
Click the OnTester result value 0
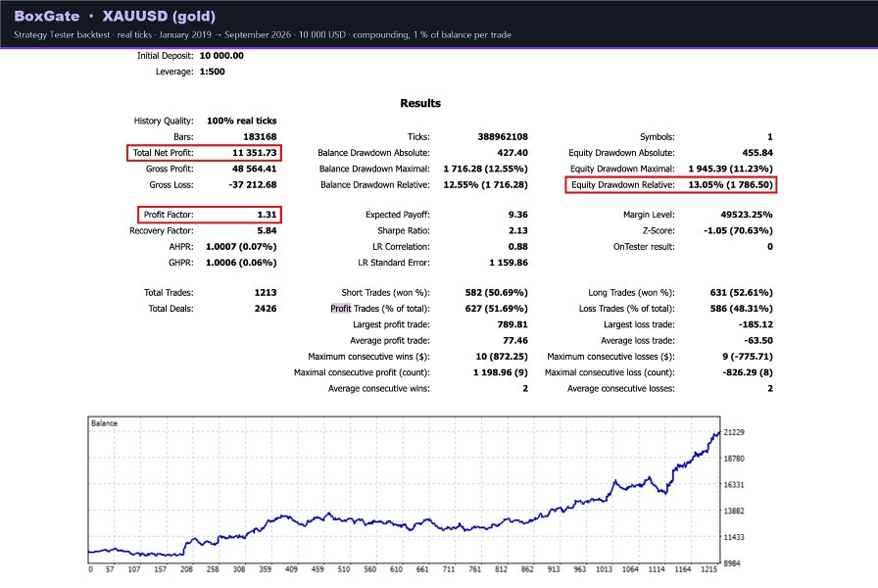pyautogui.click(x=770, y=246)
